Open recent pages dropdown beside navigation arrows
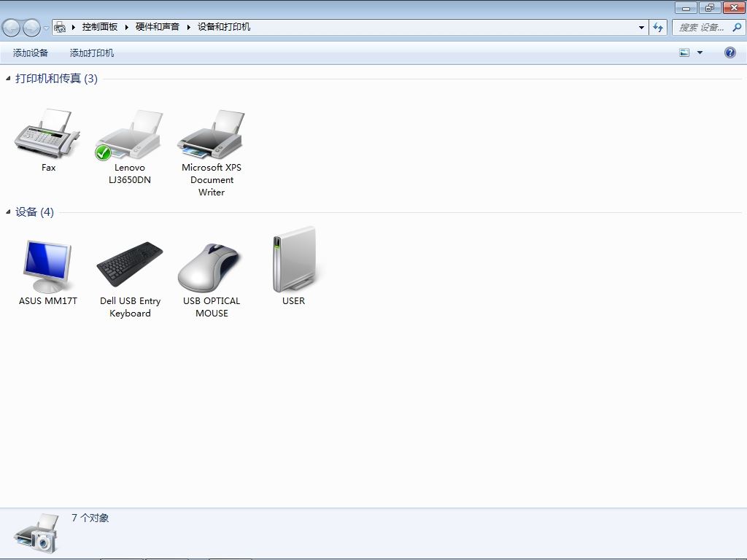Image resolution: width=747 pixels, height=560 pixels. (x=46, y=28)
